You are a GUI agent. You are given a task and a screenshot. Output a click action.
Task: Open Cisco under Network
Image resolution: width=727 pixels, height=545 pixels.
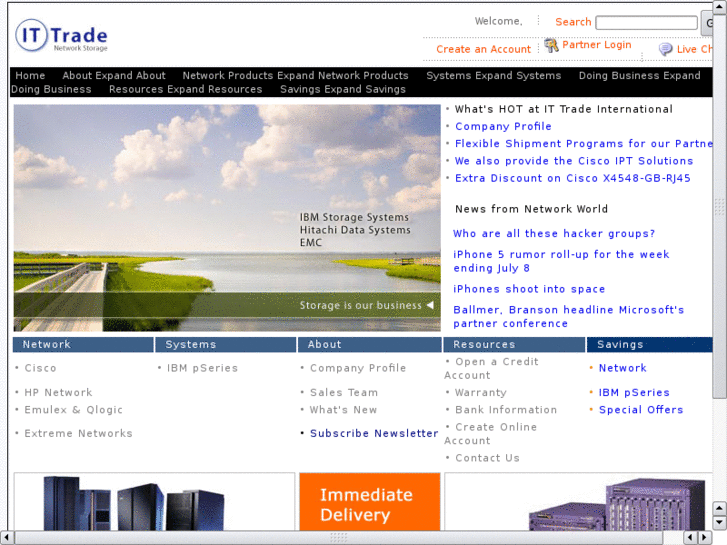(x=40, y=368)
